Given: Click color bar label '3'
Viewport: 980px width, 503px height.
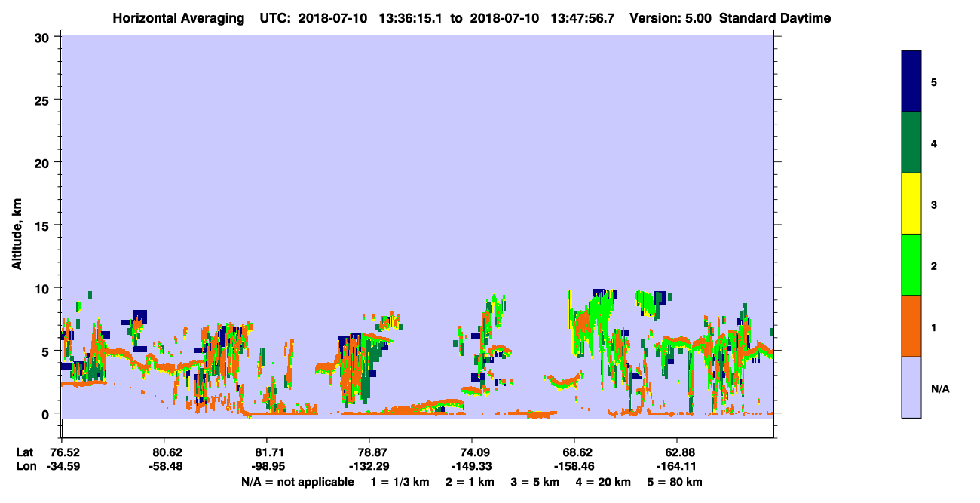Looking at the screenshot, I should [934, 204].
